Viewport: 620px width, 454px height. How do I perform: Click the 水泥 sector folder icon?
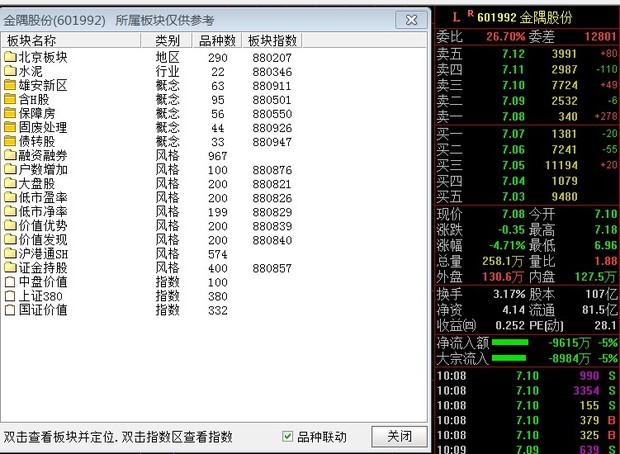tap(11, 72)
